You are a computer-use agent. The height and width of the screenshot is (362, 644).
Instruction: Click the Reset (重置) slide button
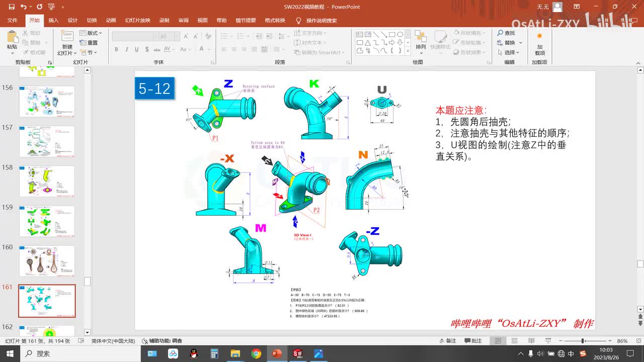click(89, 43)
